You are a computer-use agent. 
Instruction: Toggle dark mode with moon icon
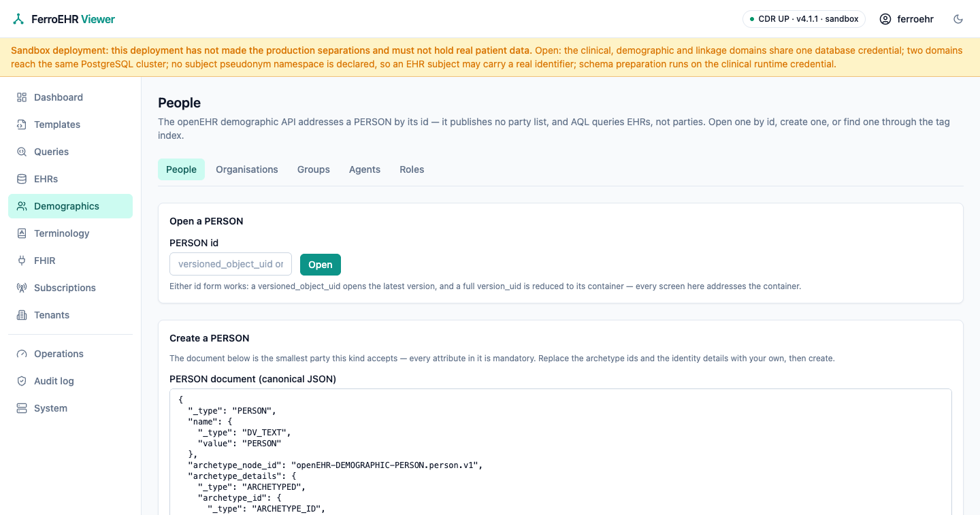[958, 19]
